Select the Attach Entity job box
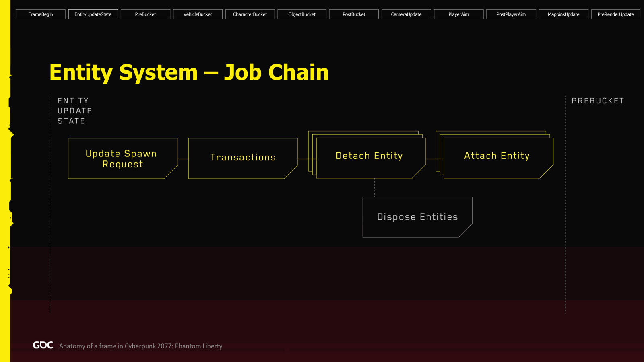The image size is (644, 362). pyautogui.click(x=498, y=158)
